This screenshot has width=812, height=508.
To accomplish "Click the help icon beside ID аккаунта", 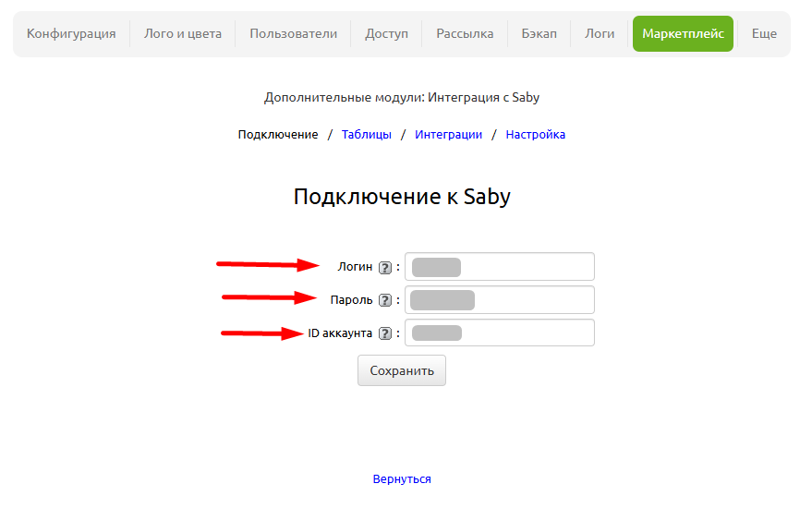I will click(x=385, y=333).
